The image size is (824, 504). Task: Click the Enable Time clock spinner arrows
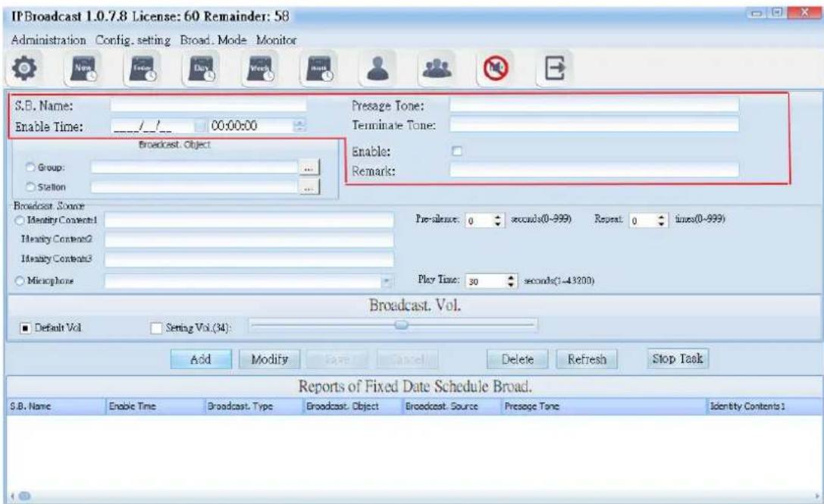tap(299, 126)
